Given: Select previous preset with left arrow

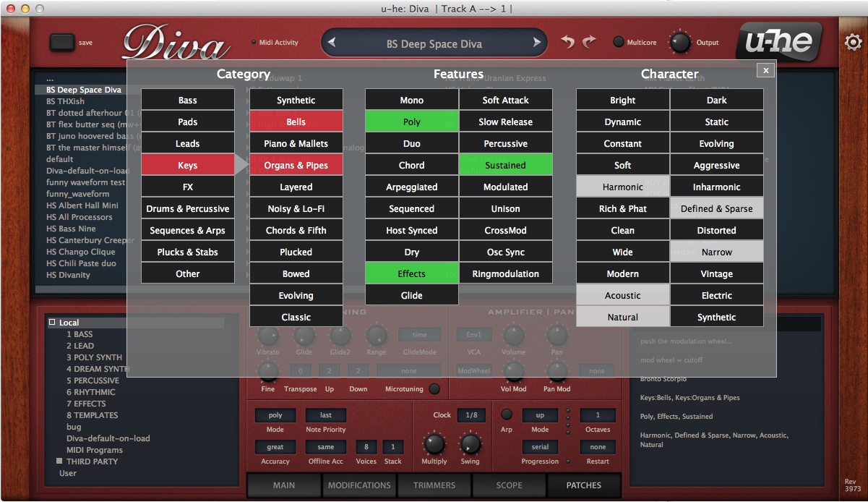Looking at the screenshot, I should click(332, 43).
